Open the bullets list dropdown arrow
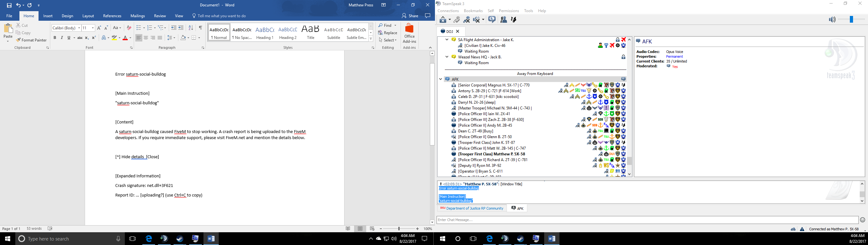 [144, 28]
